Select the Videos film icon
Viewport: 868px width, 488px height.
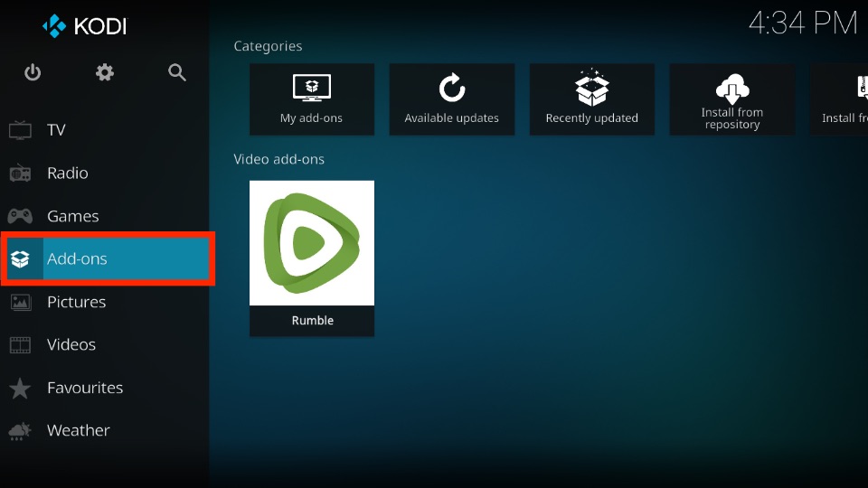pos(20,344)
